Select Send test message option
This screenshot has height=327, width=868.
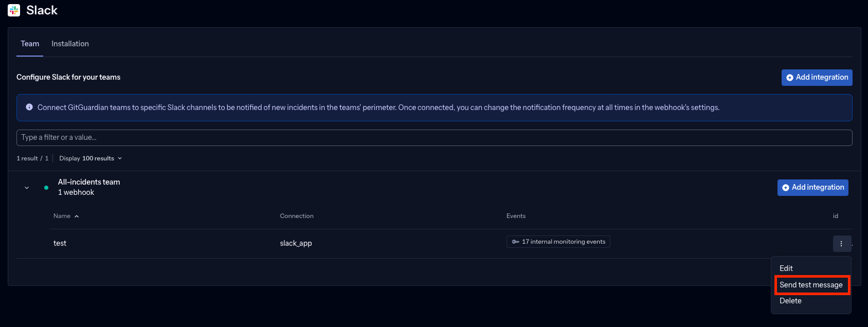point(811,285)
